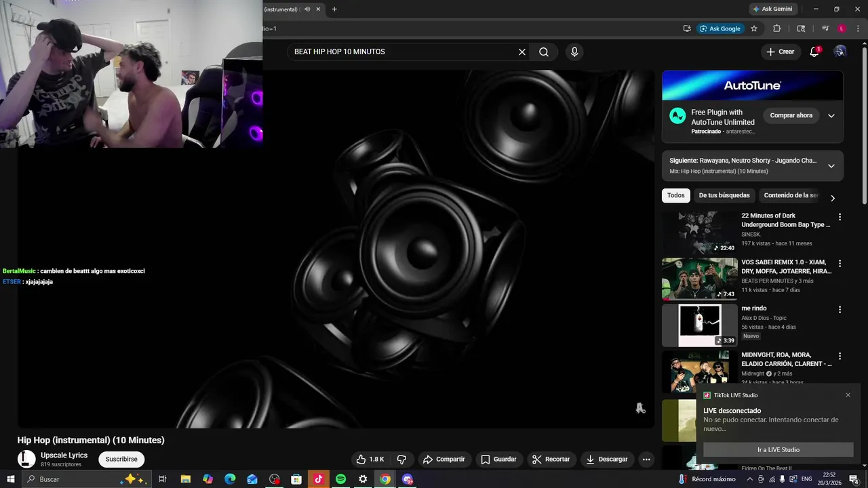This screenshot has width=868, height=488.
Task: Open Windows notification center icon
Action: point(854,479)
